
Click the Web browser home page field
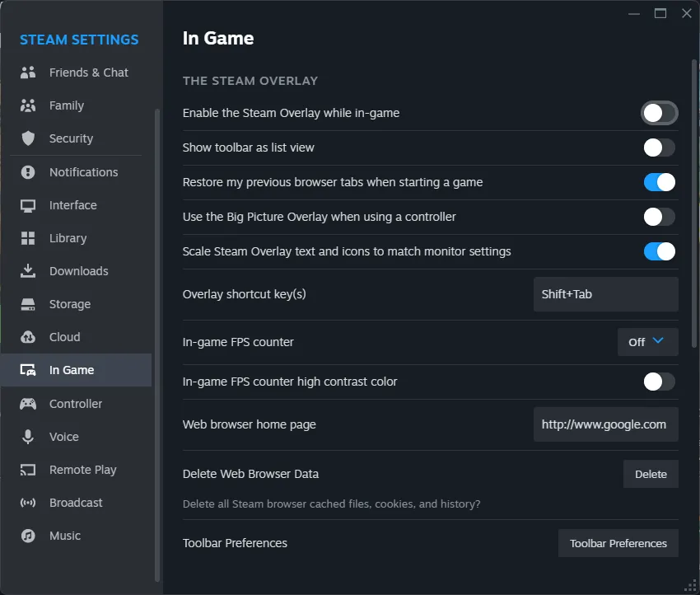(x=605, y=424)
